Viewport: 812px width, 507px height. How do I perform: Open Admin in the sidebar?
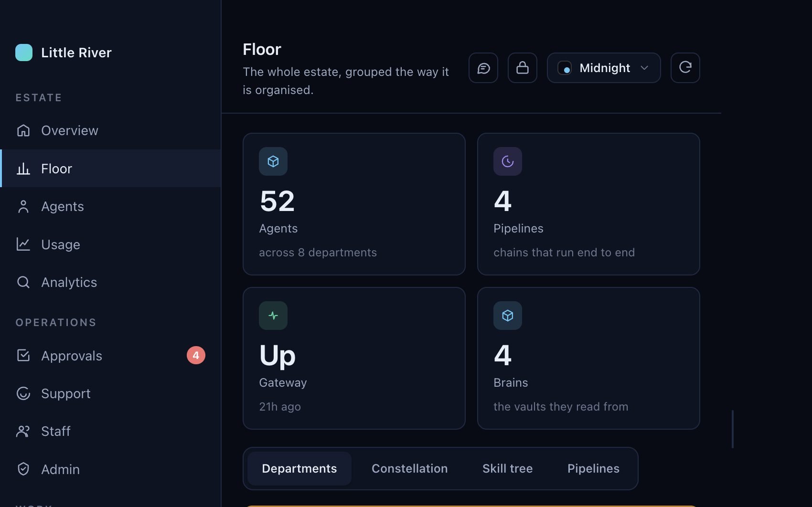tap(110, 469)
